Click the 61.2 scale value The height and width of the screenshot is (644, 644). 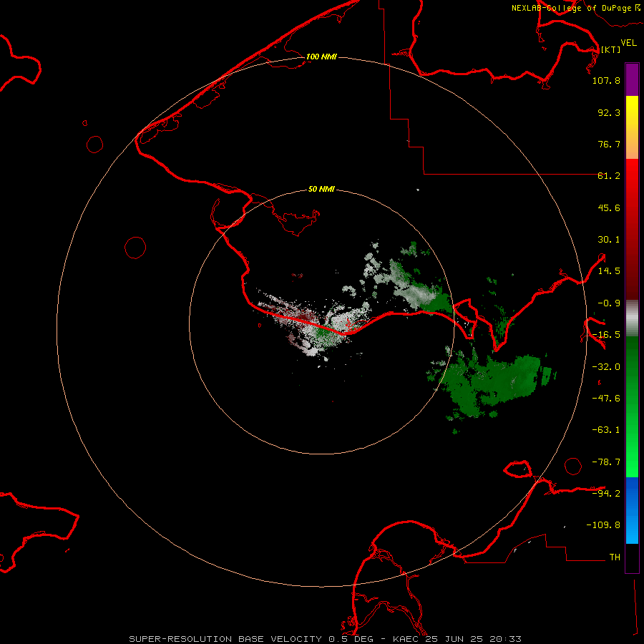point(609,176)
